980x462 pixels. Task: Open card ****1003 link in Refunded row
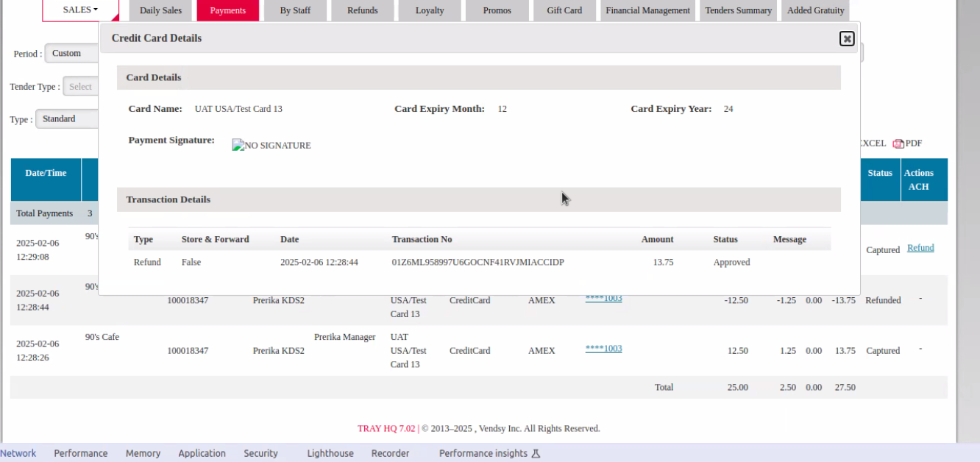pyautogui.click(x=603, y=299)
